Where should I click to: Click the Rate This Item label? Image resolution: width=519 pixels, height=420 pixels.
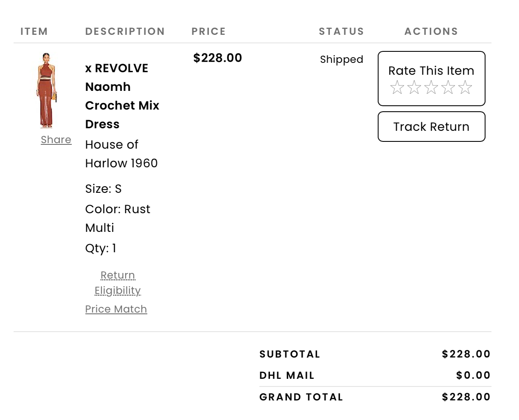click(x=431, y=70)
